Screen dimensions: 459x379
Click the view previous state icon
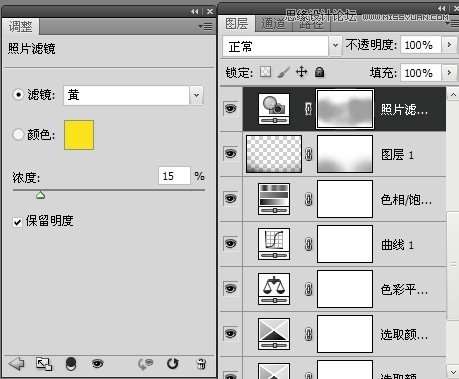(x=145, y=364)
